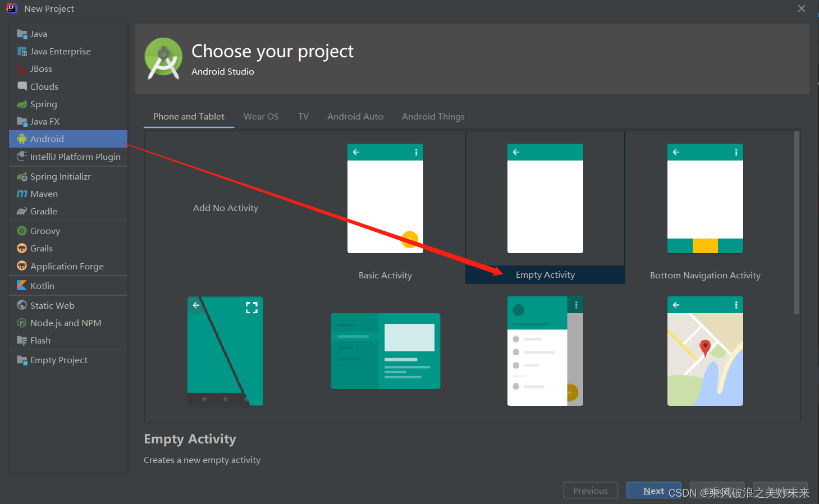Click the Next button
Image resolution: width=819 pixels, height=504 pixels.
tap(654, 491)
